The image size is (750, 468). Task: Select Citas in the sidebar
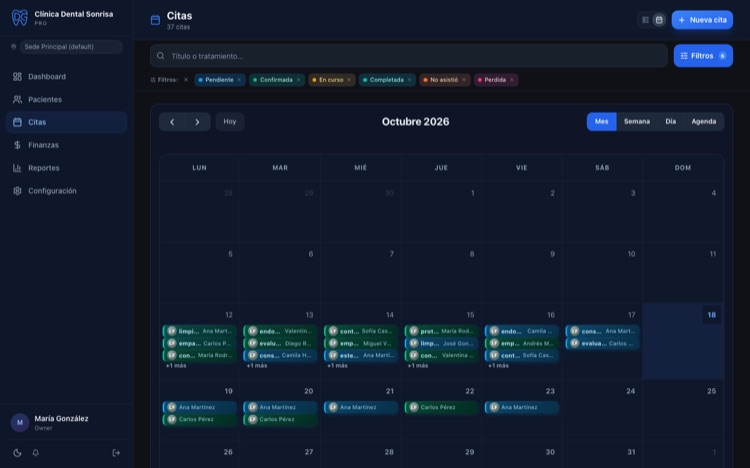pos(66,122)
